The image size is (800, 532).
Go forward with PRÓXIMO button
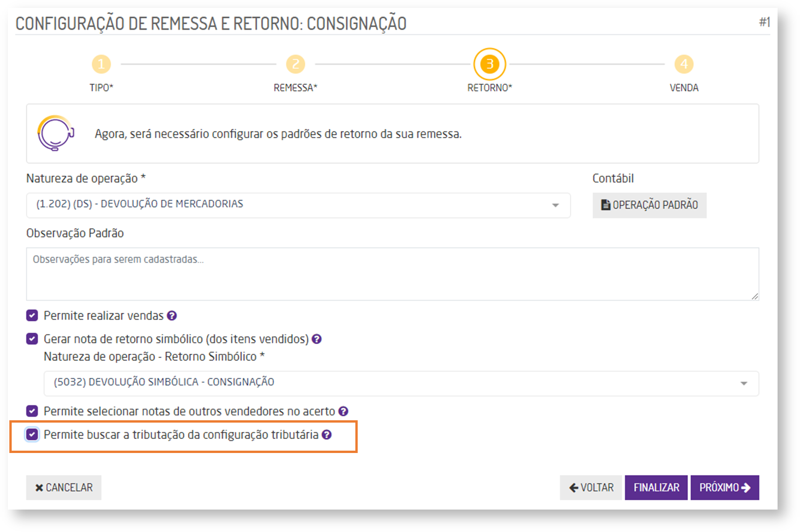coord(724,488)
